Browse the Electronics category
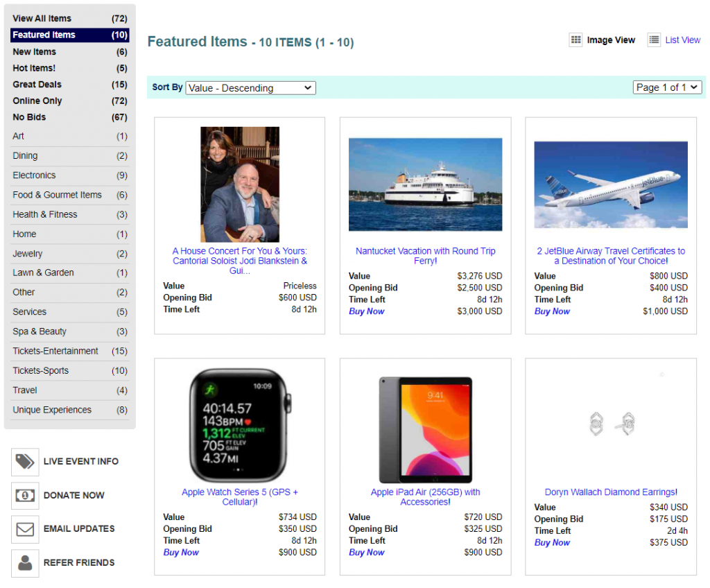The height and width of the screenshot is (588, 710). pos(70,175)
